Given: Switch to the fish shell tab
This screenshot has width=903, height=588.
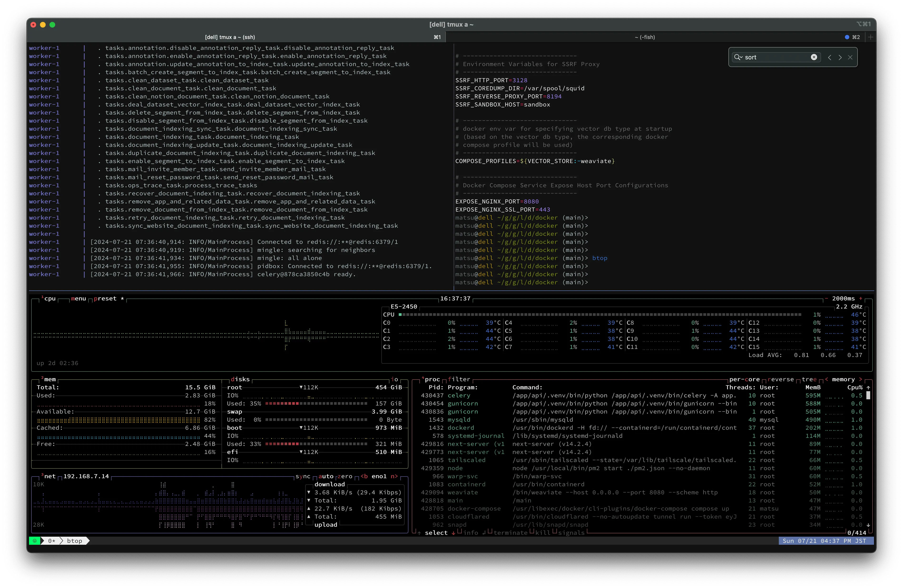Looking at the screenshot, I should tap(644, 37).
